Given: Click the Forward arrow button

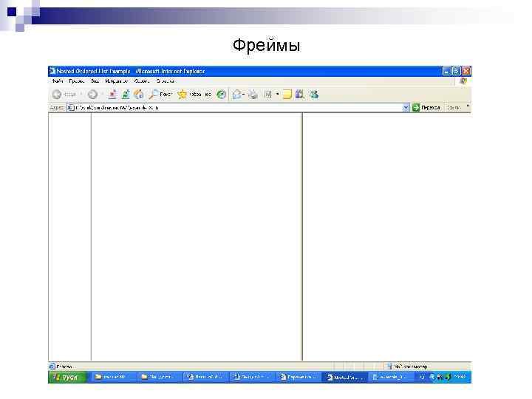Looking at the screenshot, I should point(92,95).
